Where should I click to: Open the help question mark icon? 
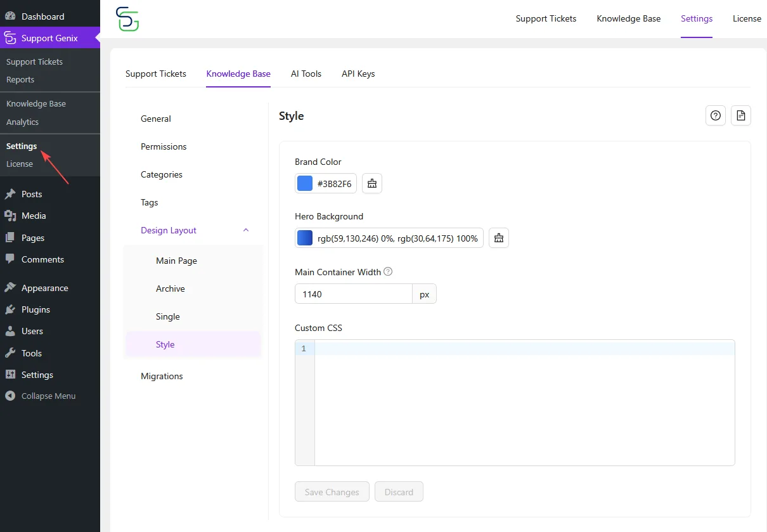[x=716, y=115]
